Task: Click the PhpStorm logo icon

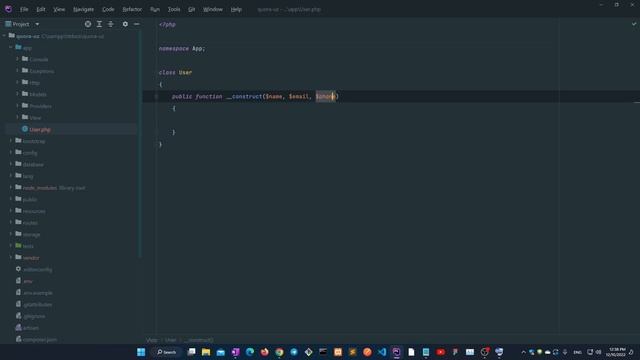Action: tap(8, 9)
